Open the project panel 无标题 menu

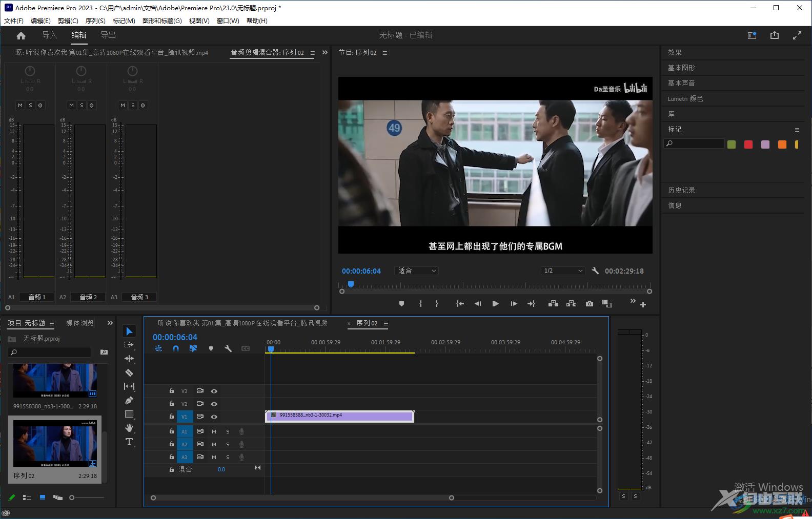[52, 323]
